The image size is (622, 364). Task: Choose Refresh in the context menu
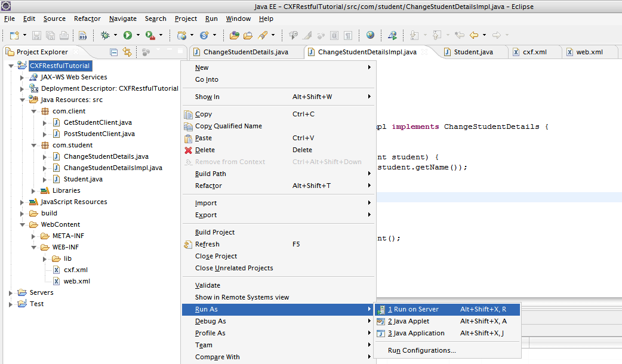207,244
